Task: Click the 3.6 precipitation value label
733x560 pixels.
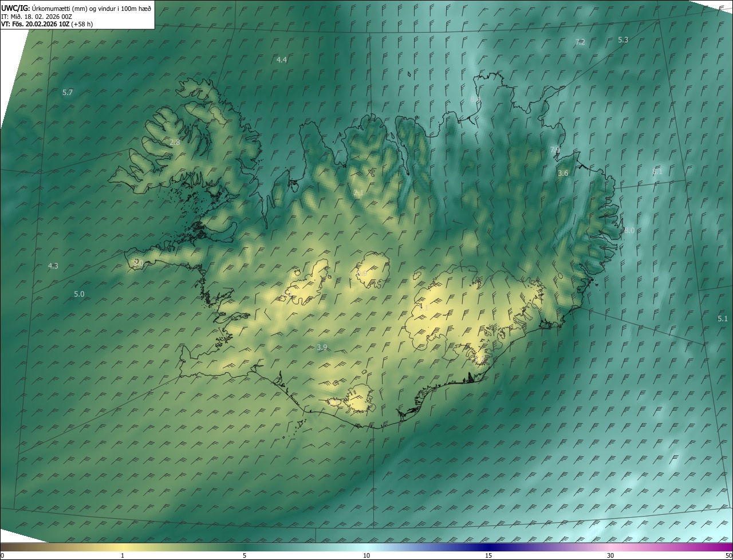Action: [x=563, y=173]
